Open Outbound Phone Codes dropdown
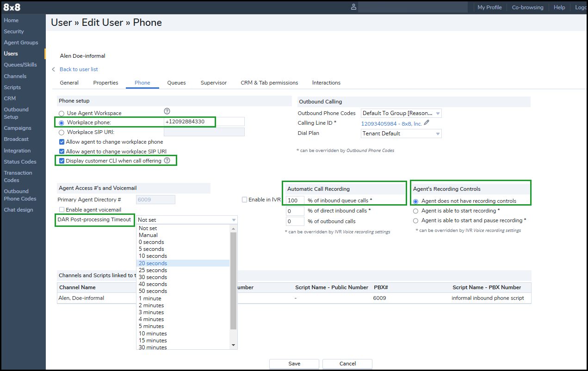 401,113
